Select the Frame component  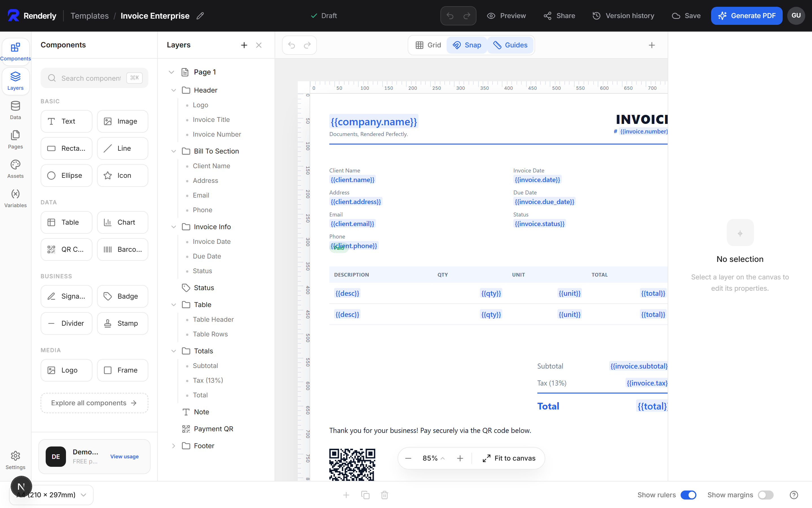122,370
